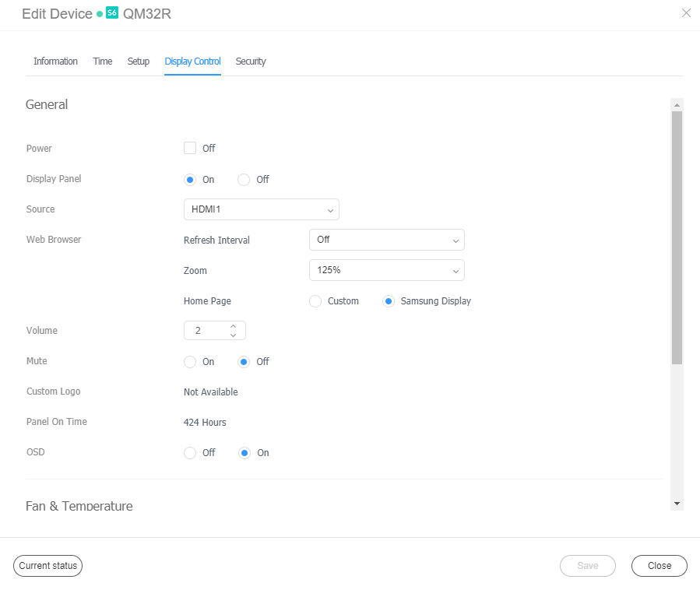Set Mute to Off
Screen dimensions: 700x597
(243, 362)
